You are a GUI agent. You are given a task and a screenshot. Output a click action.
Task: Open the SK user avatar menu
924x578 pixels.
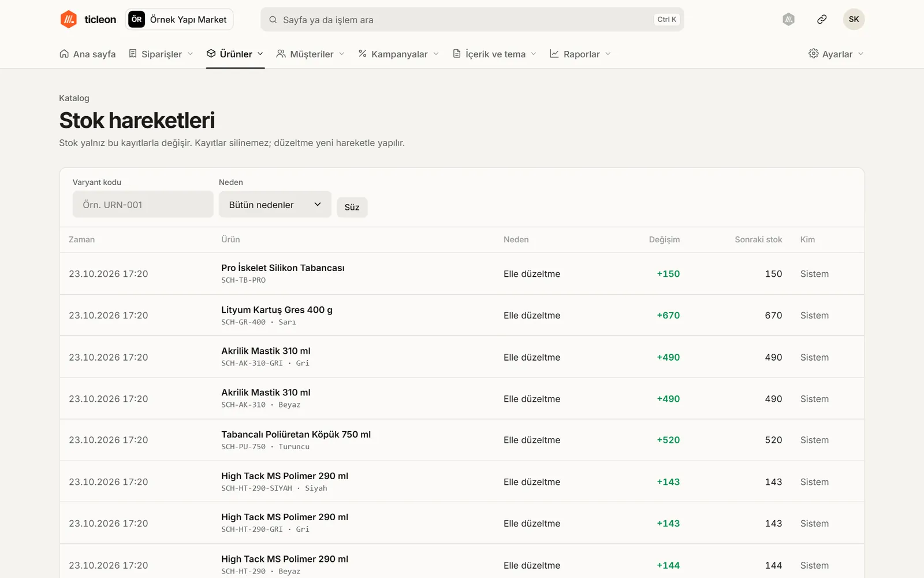854,20
